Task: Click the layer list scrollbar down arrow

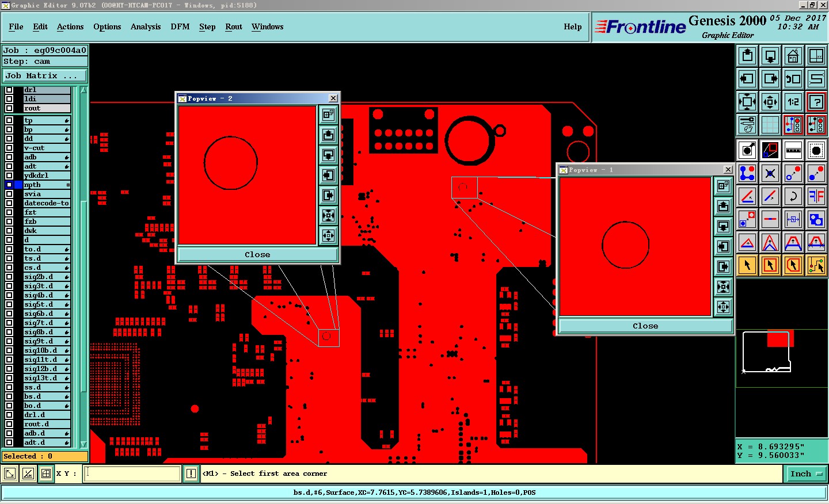Action: (84, 444)
